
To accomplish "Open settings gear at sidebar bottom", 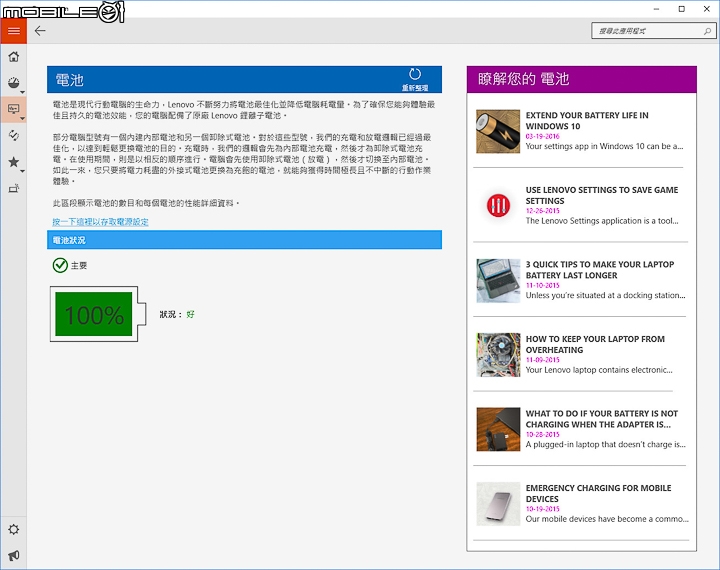I will point(14,529).
